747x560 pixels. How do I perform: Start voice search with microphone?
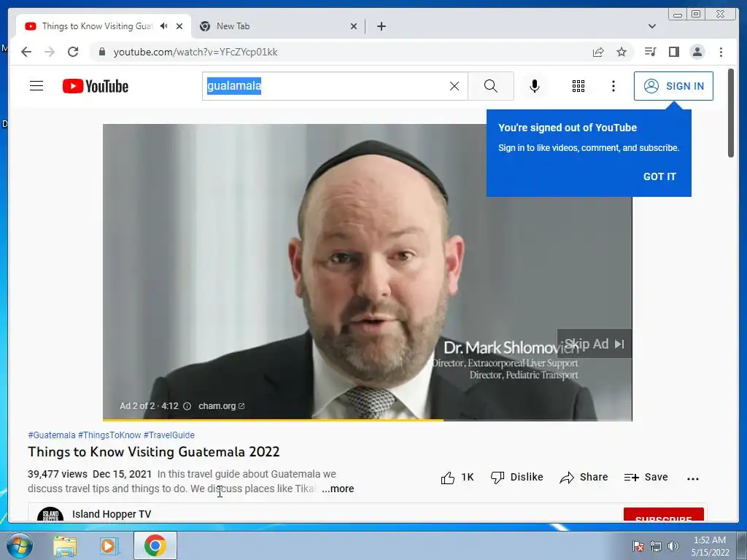[x=535, y=86]
